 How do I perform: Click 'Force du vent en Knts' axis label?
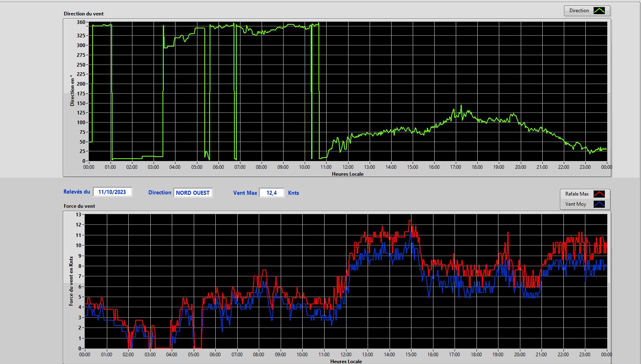[71, 281]
